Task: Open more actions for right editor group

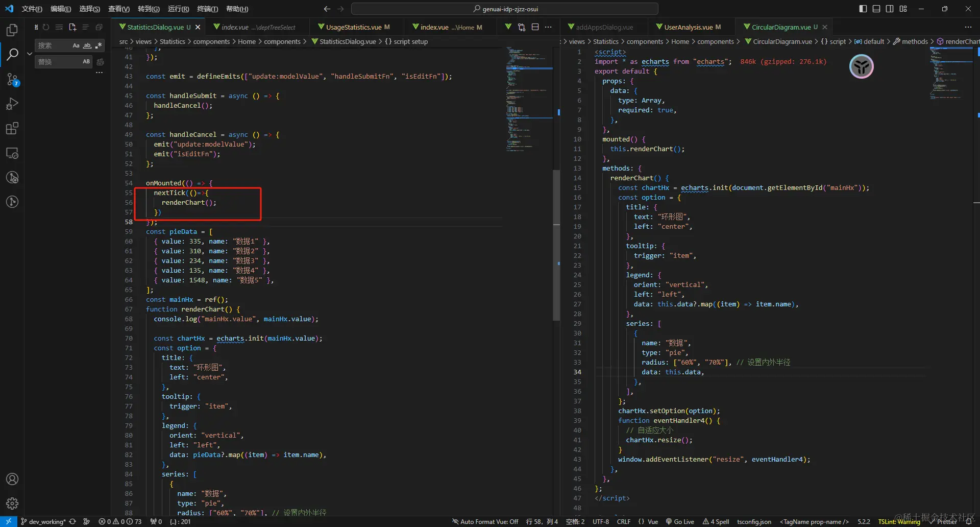Action: click(968, 27)
